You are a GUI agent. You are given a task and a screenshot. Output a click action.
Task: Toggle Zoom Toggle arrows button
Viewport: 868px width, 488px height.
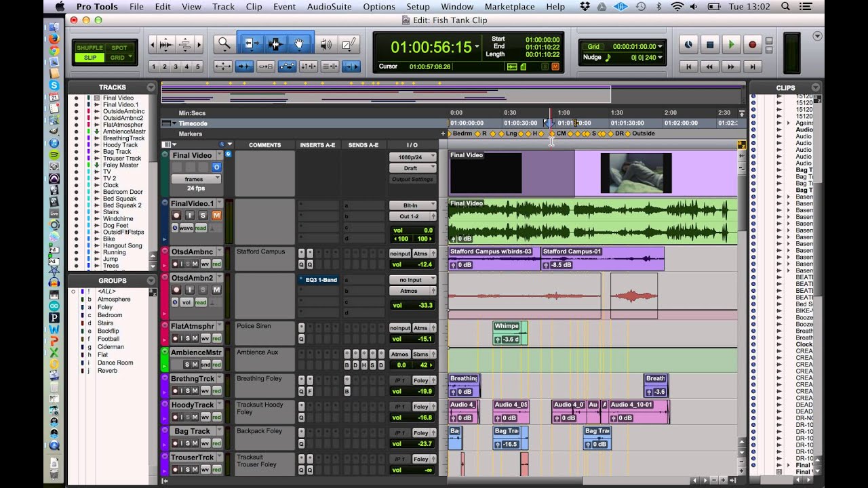coord(223,66)
